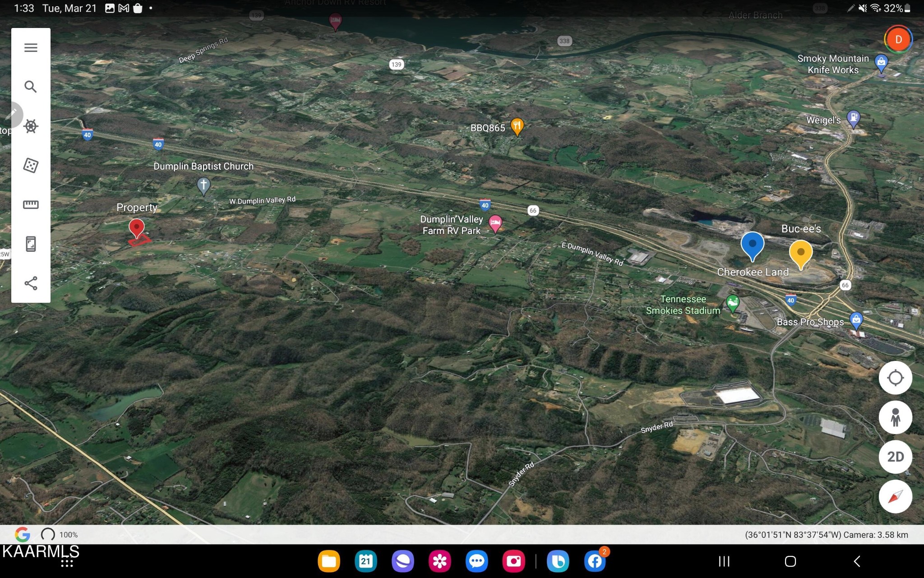924x578 pixels.
Task: Toggle map view to 2D
Action: click(895, 457)
